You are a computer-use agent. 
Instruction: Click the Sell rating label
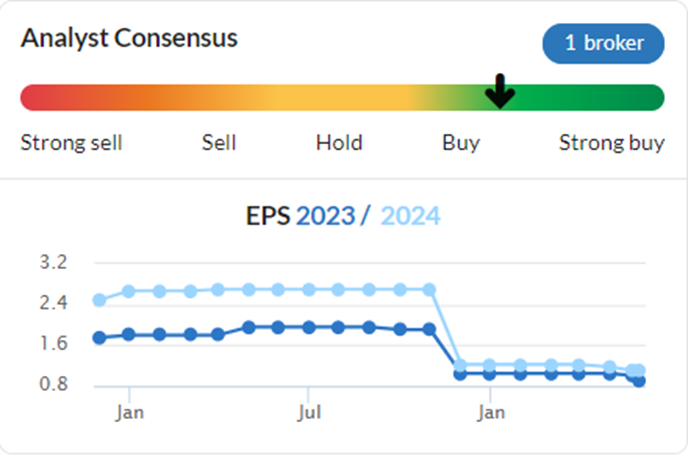(x=219, y=143)
